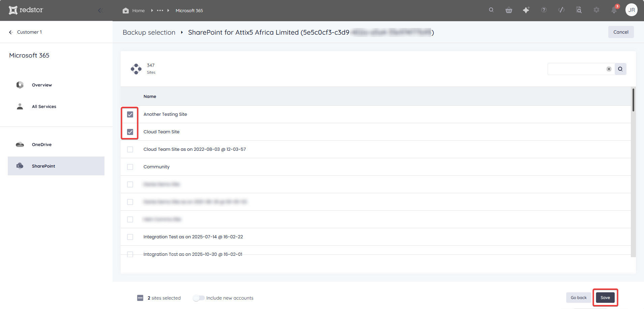Screen dimensions: 644x309
Task: Toggle the Include new accounts switch
Action: [198, 298]
